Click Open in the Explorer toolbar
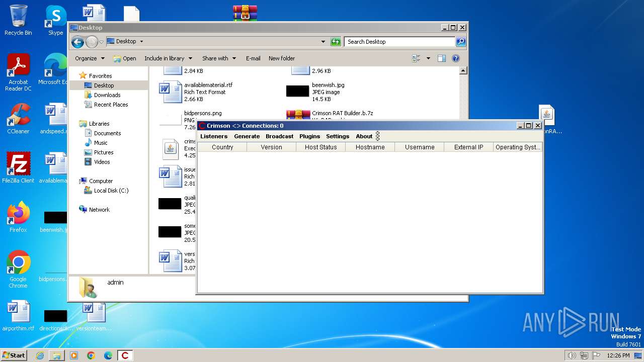This screenshot has height=362, width=644. pos(125,58)
